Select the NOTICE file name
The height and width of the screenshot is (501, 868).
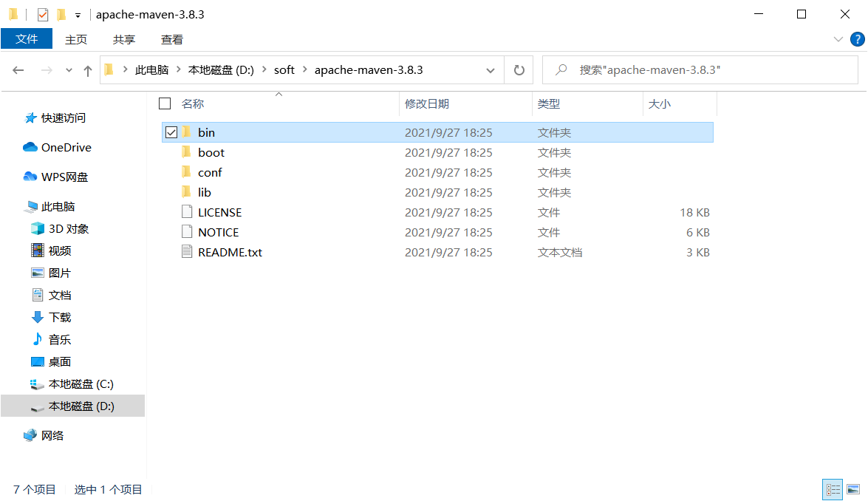(x=219, y=232)
